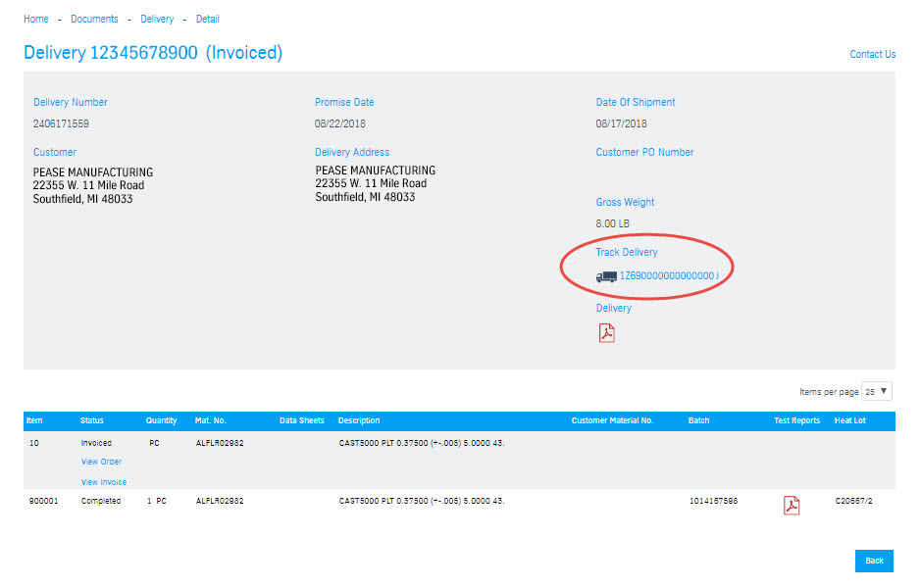This screenshot has width=921, height=588.
Task: Navigate to Home via the breadcrumb
Action: [x=35, y=19]
